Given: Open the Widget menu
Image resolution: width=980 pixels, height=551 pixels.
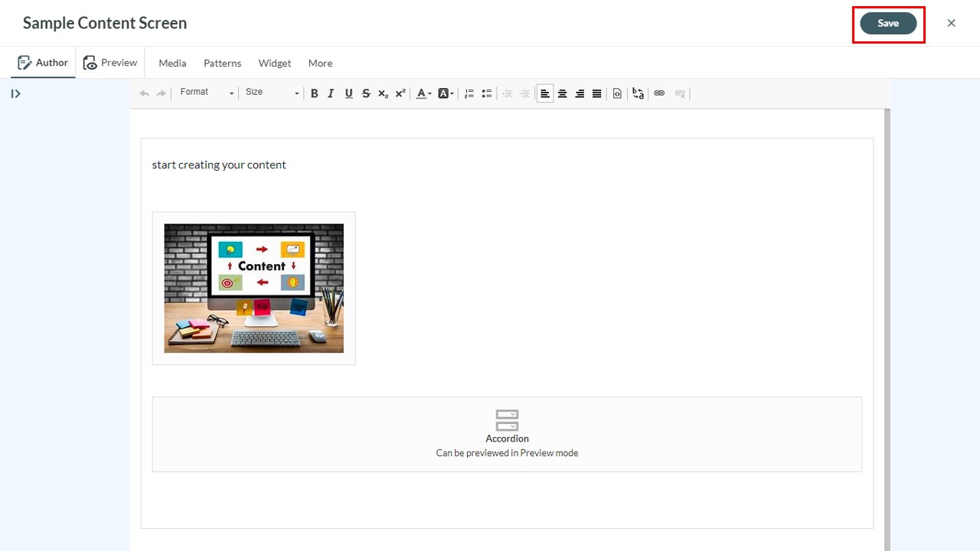Looking at the screenshot, I should tap(275, 64).
